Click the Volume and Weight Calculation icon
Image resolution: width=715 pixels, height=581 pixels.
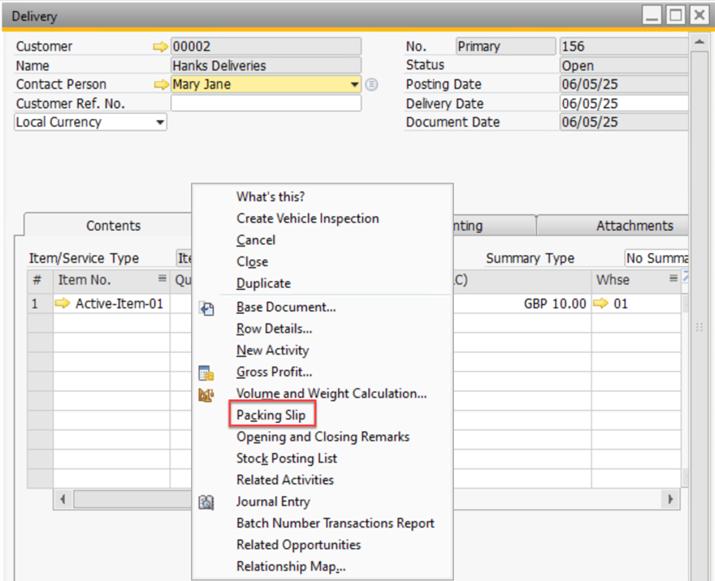207,395
